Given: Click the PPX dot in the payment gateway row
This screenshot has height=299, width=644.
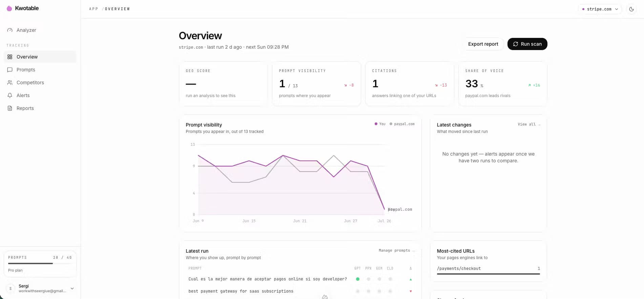Looking at the screenshot, I should click(x=369, y=291).
